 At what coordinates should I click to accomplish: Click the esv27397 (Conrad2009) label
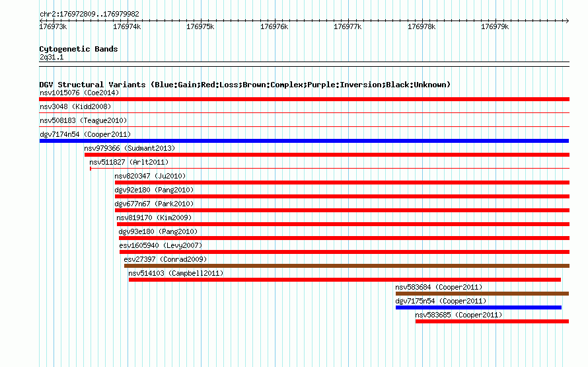[x=165, y=259]
